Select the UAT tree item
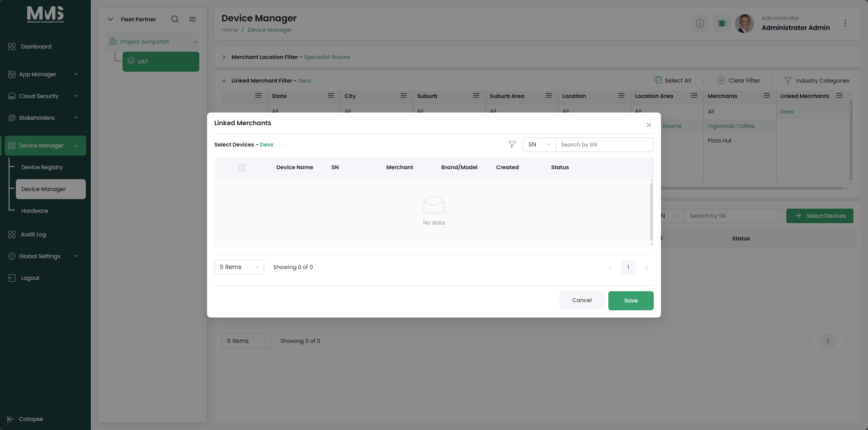This screenshot has height=430, width=868. 161,62
